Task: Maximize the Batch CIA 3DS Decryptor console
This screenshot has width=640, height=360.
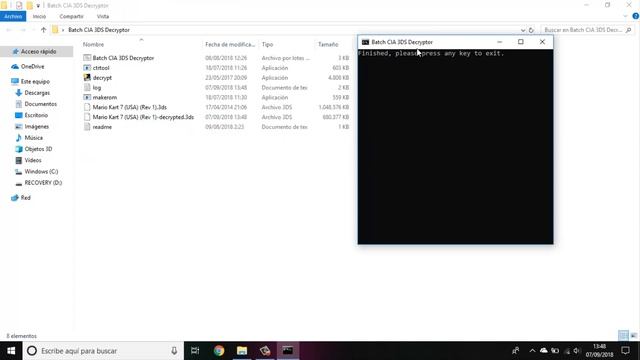Action: click(521, 42)
